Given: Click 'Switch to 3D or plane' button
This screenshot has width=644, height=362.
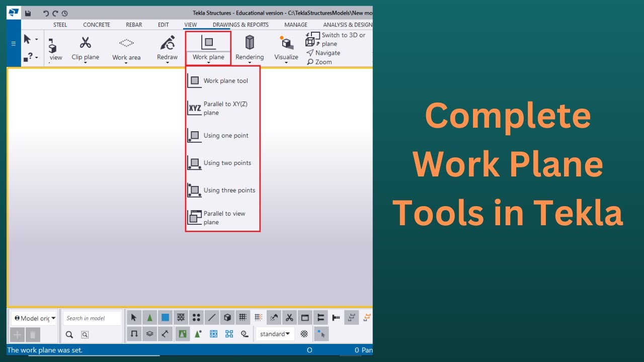Looking at the screenshot, I should click(x=336, y=39).
